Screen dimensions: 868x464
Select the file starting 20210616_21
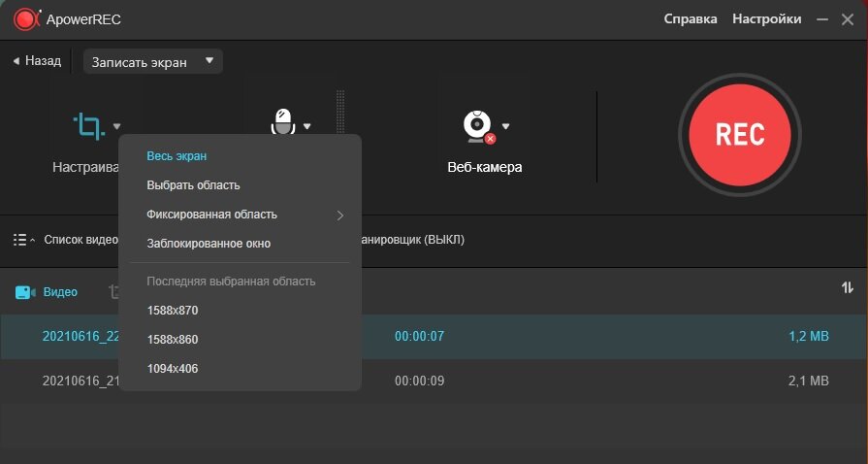pyautogui.click(x=81, y=381)
